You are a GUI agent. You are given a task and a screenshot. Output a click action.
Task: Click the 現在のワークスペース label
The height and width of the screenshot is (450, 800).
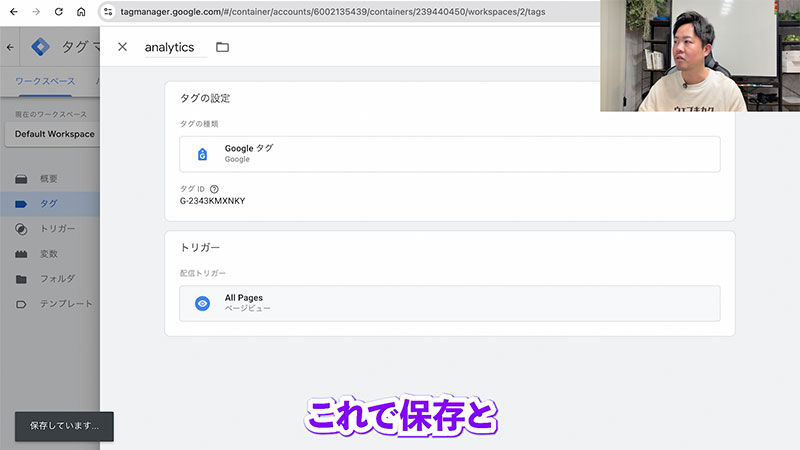click(x=51, y=114)
